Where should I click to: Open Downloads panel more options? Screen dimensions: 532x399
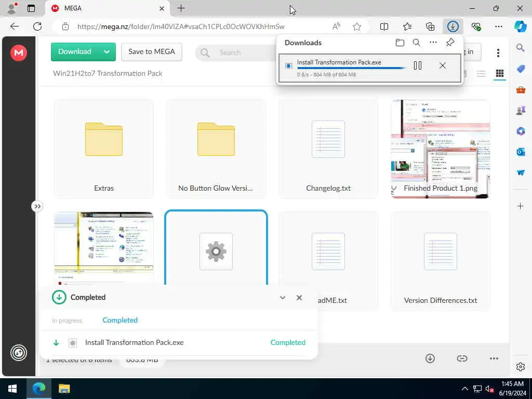[x=433, y=43]
